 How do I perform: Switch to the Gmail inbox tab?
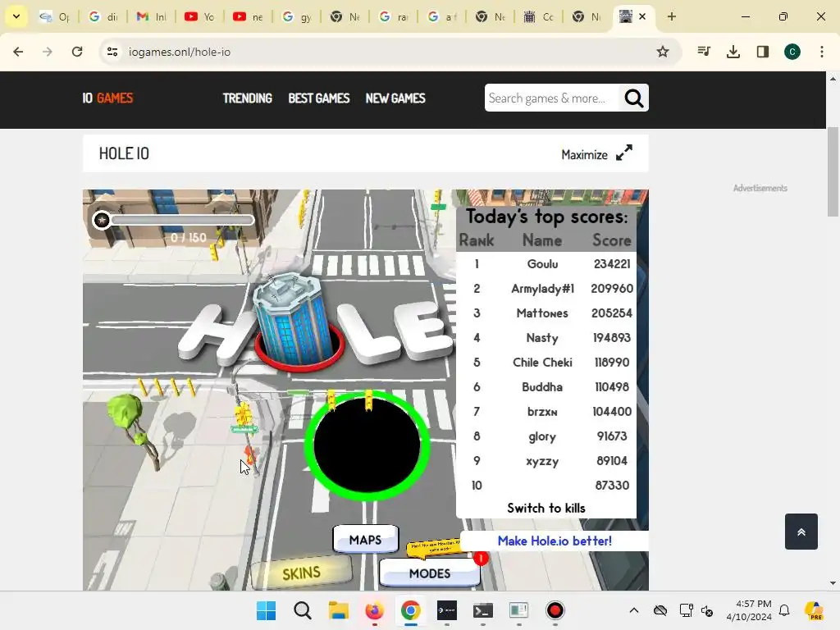tap(151, 16)
